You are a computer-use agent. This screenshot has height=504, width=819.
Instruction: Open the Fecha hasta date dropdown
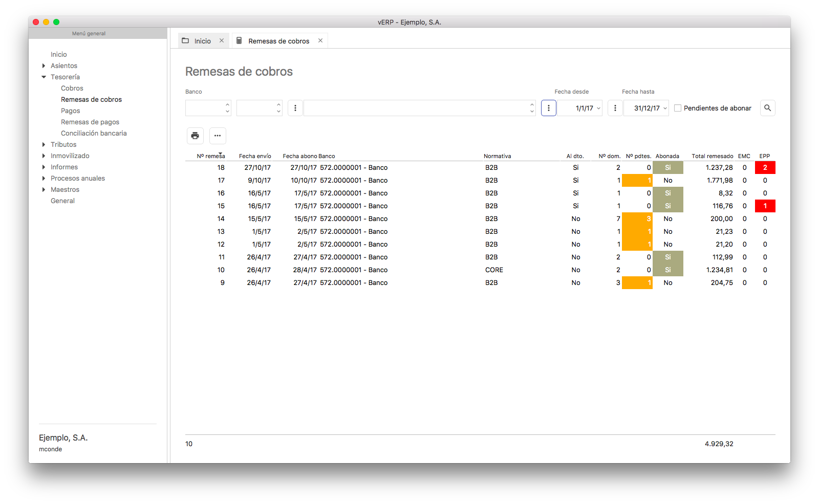click(x=665, y=108)
